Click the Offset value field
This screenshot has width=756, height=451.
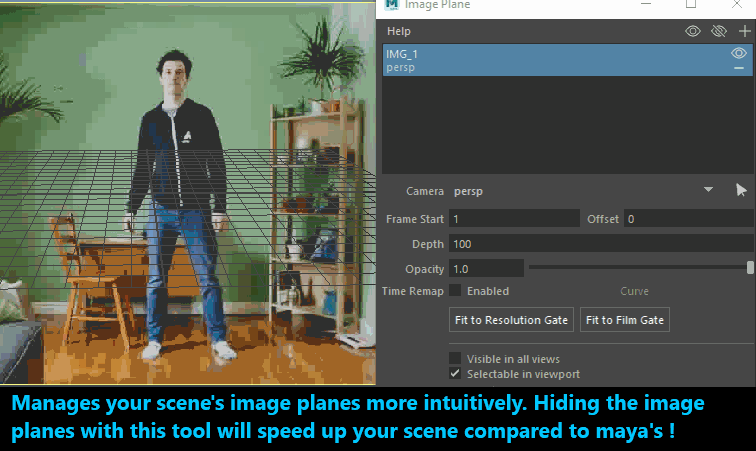(x=688, y=218)
